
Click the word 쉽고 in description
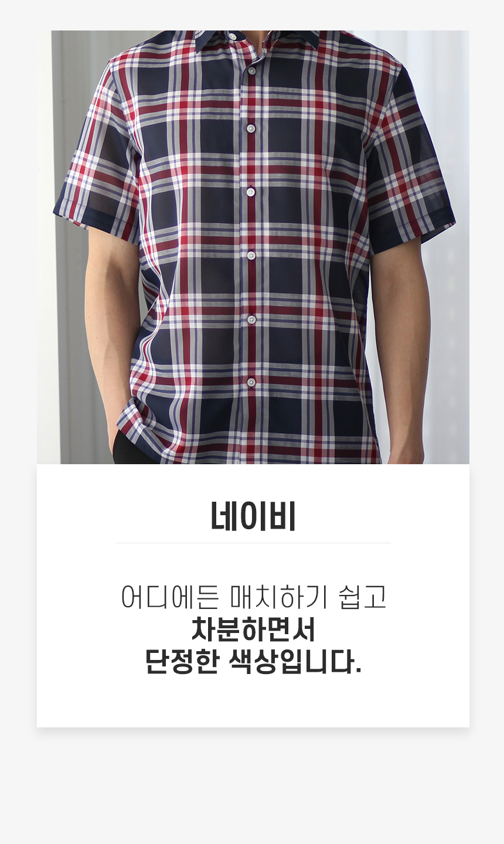coord(363,597)
